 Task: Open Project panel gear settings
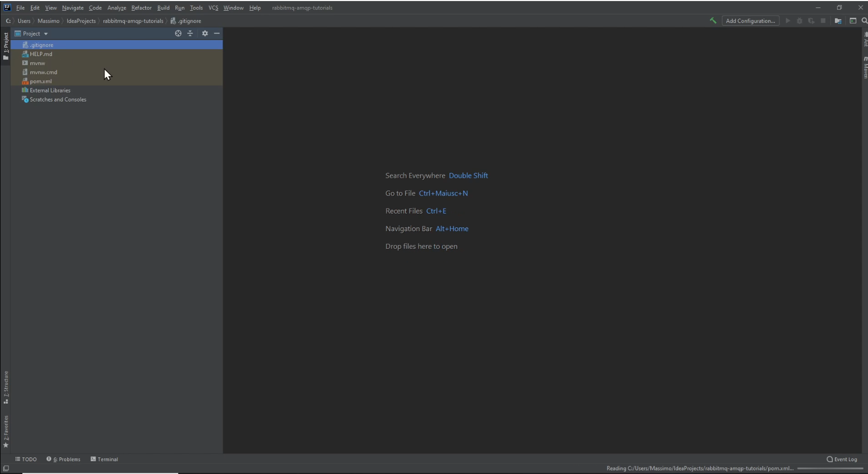[x=205, y=33]
